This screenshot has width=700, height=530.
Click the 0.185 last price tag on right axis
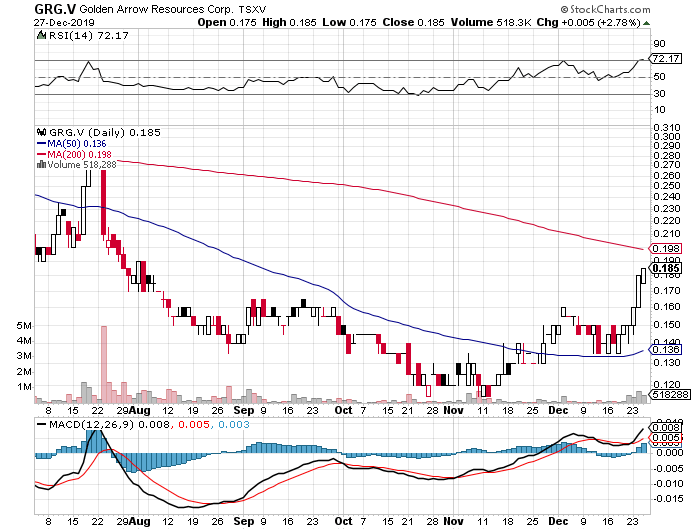[x=665, y=268]
